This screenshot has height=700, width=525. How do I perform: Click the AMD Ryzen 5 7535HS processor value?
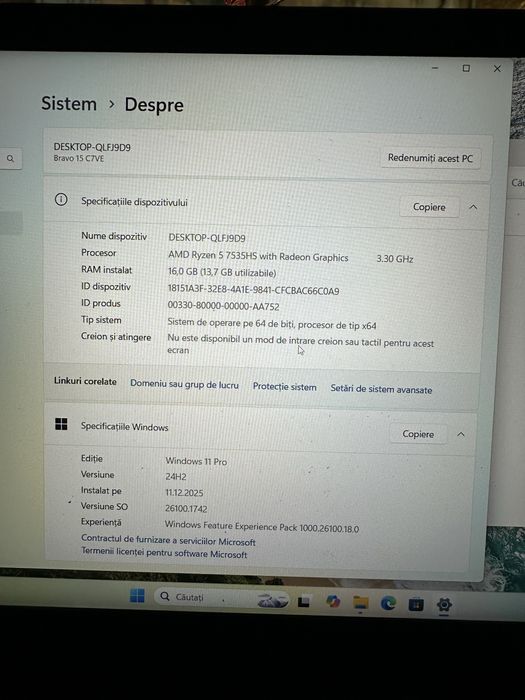pos(258,256)
